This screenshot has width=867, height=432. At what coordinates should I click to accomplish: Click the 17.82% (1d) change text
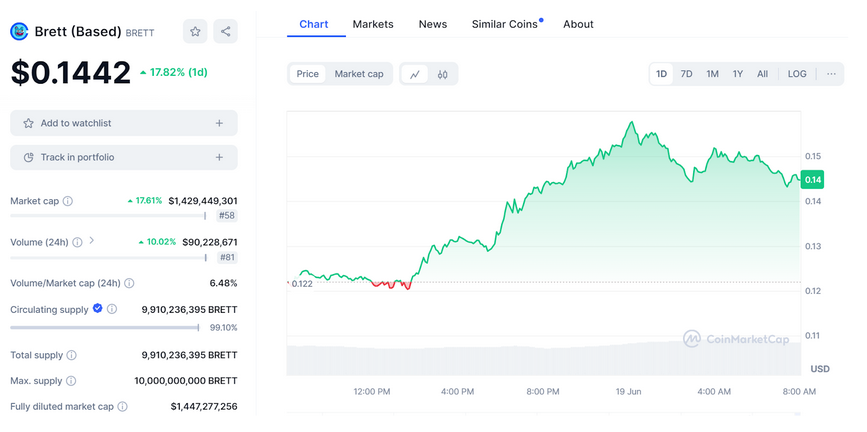(x=174, y=72)
